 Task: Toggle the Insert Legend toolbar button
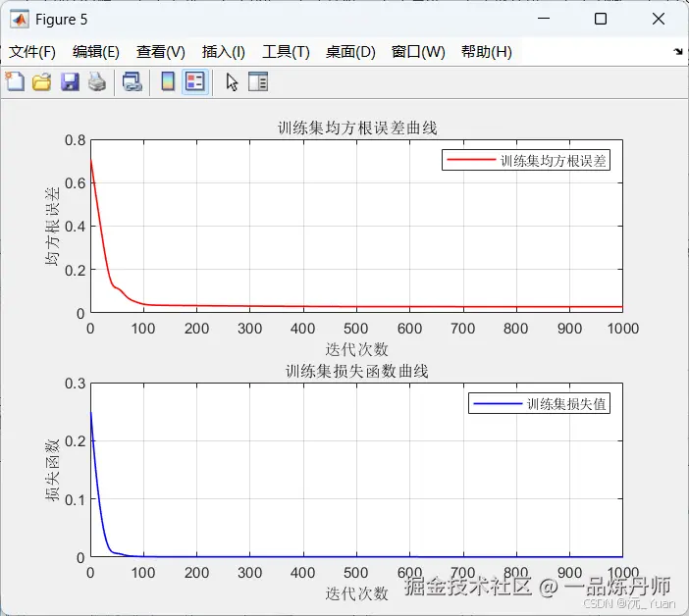[x=195, y=81]
